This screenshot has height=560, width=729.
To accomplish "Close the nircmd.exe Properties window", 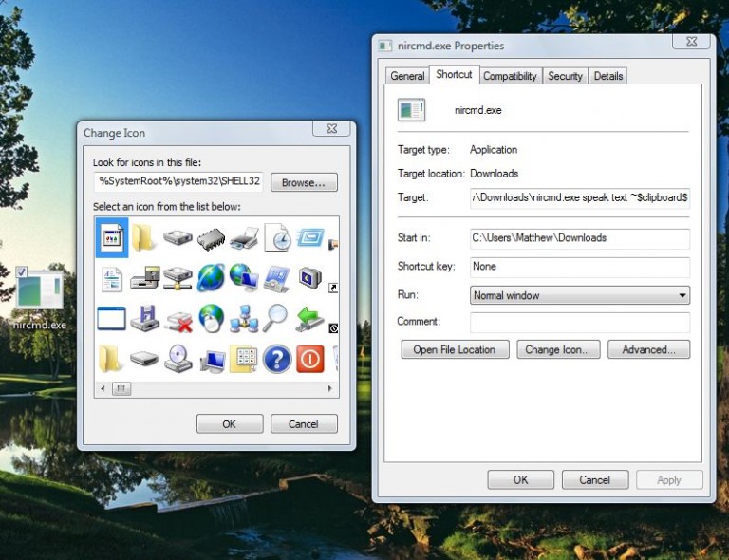I will tap(691, 42).
